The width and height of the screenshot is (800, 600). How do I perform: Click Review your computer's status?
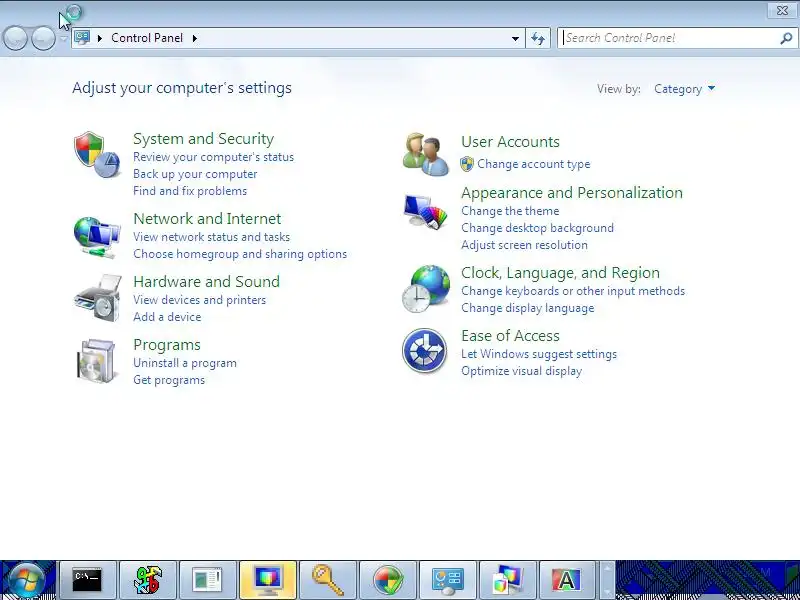(213, 157)
